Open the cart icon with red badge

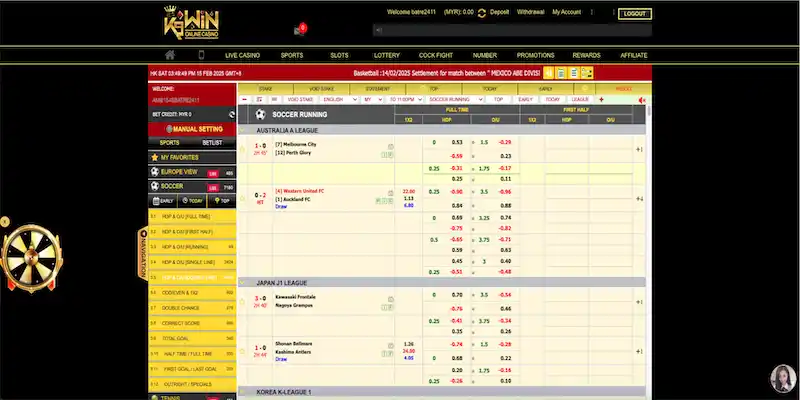point(298,30)
